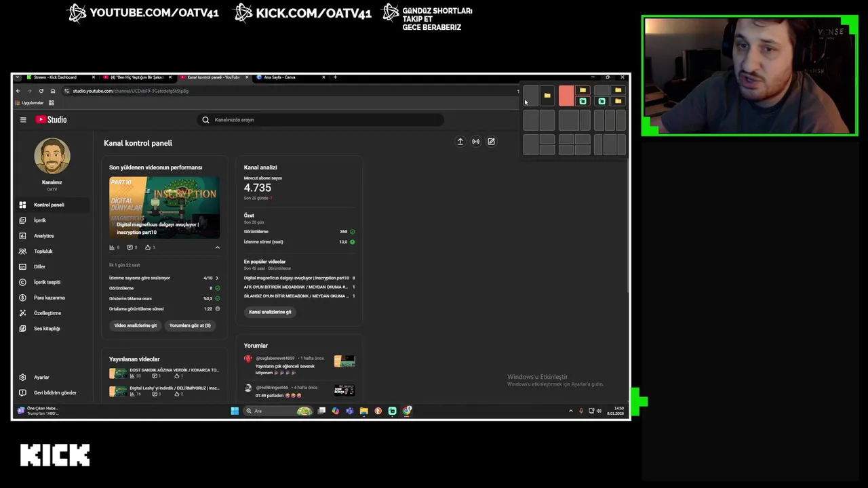This screenshot has height=488, width=868.
Task: Open Microsoft Teams from the taskbar
Action: (x=349, y=411)
